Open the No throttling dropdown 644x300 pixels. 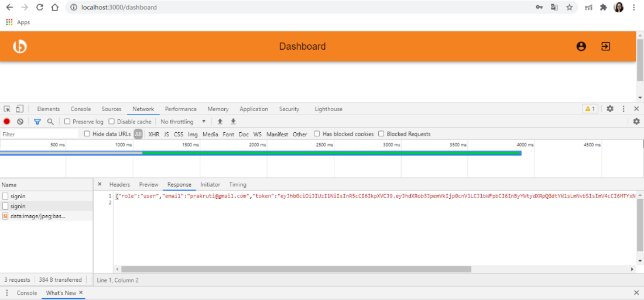(183, 122)
